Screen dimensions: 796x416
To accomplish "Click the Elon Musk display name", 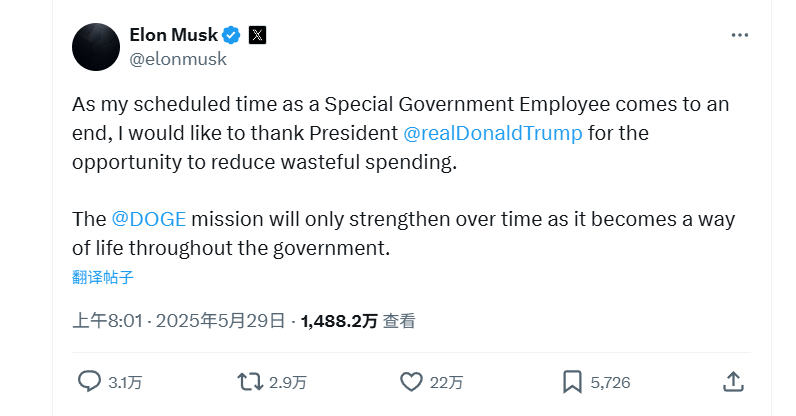I will 174,35.
